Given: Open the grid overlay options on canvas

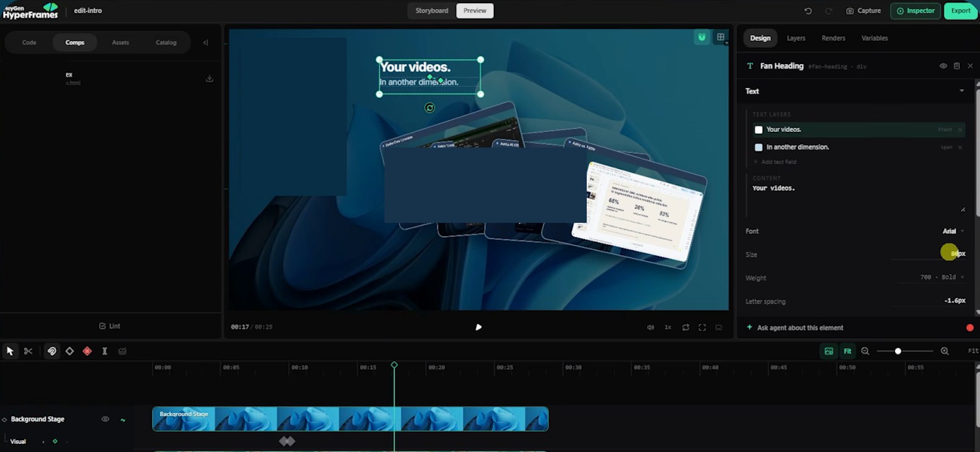Looking at the screenshot, I should tap(721, 37).
